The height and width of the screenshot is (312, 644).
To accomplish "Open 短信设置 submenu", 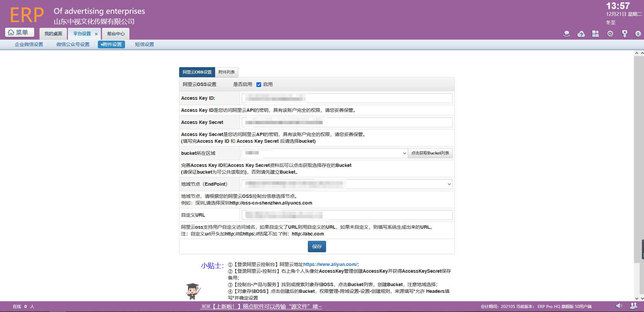I will 145,44.
